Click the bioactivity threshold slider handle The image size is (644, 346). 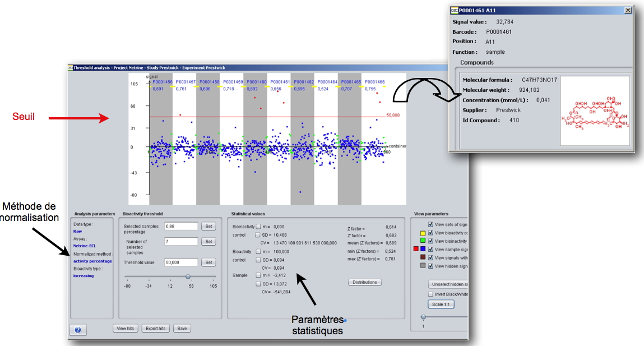click(188, 276)
